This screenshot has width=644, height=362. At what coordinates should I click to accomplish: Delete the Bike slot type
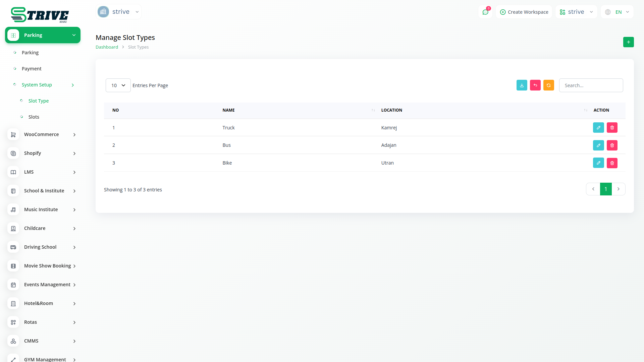tap(612, 163)
